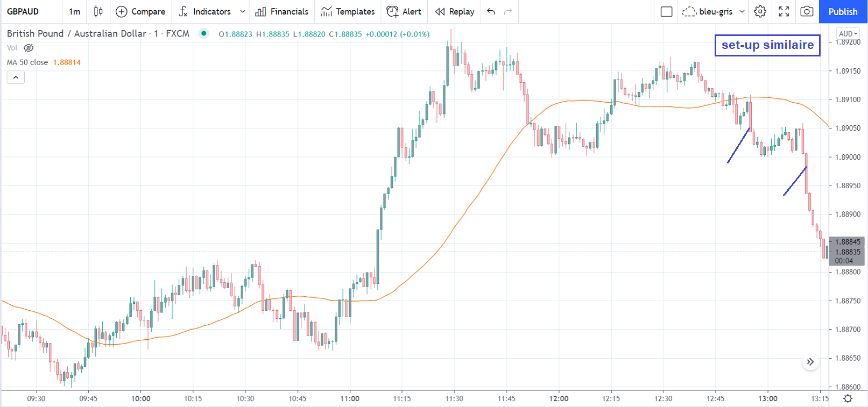Click the 09:30 time axis label
The height and width of the screenshot is (407, 868).
[x=36, y=398]
